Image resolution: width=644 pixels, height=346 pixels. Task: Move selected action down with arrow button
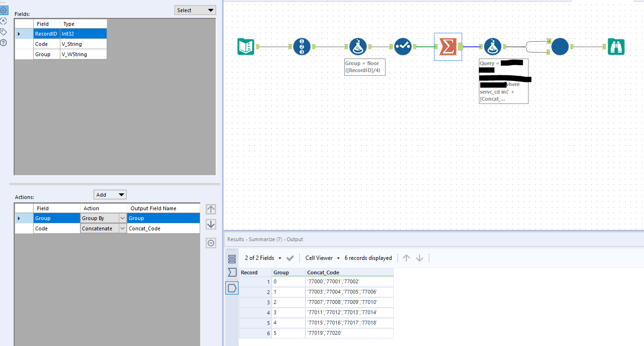pyautogui.click(x=211, y=224)
